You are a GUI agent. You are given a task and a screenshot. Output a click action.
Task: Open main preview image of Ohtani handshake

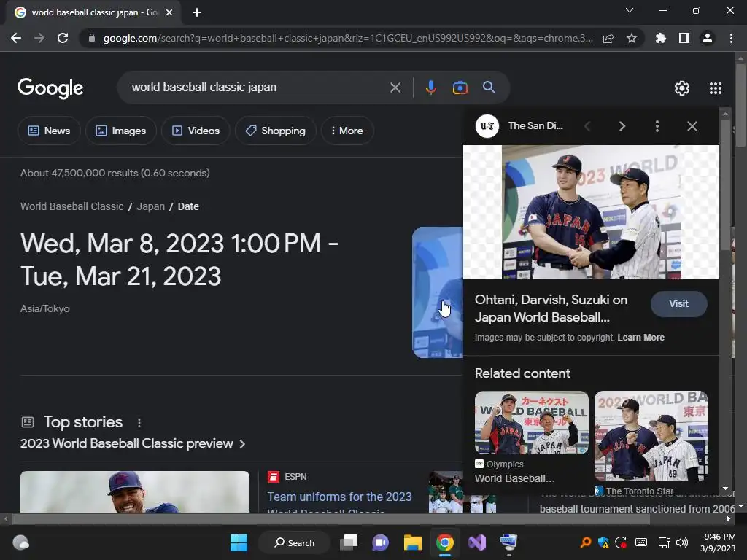591,212
